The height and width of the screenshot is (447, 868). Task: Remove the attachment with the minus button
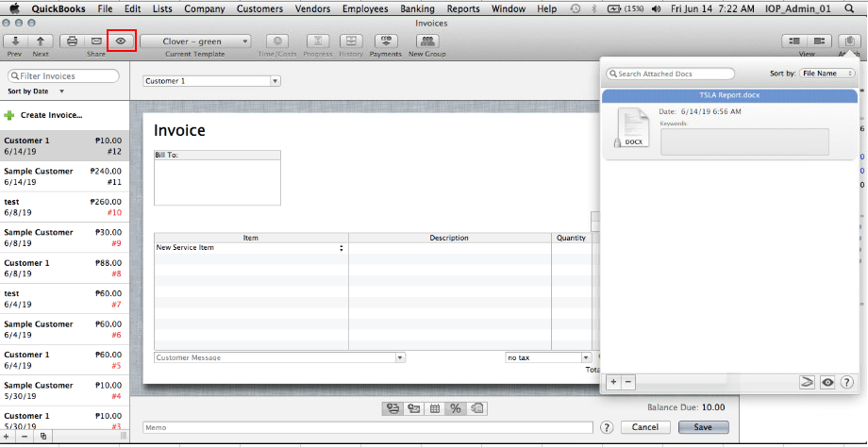[627, 382]
